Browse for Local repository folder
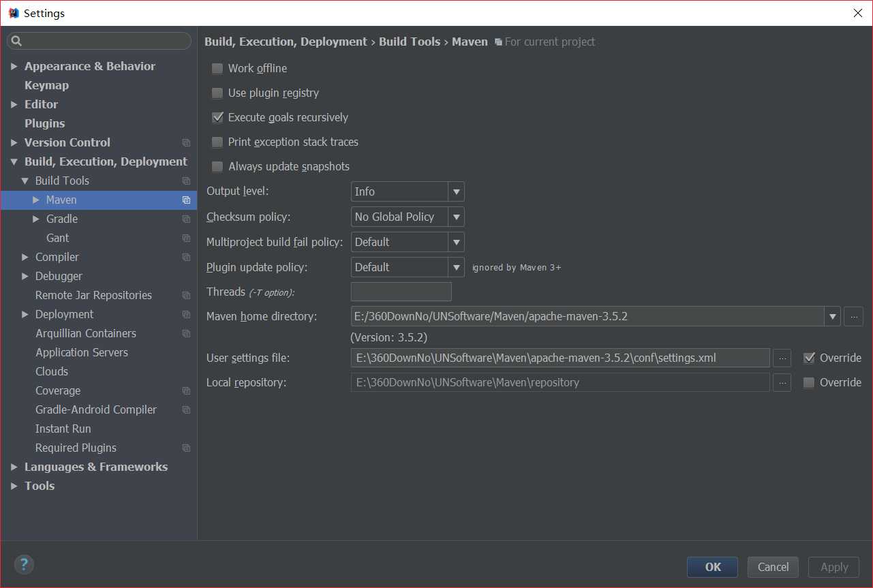873x588 pixels. 782,382
